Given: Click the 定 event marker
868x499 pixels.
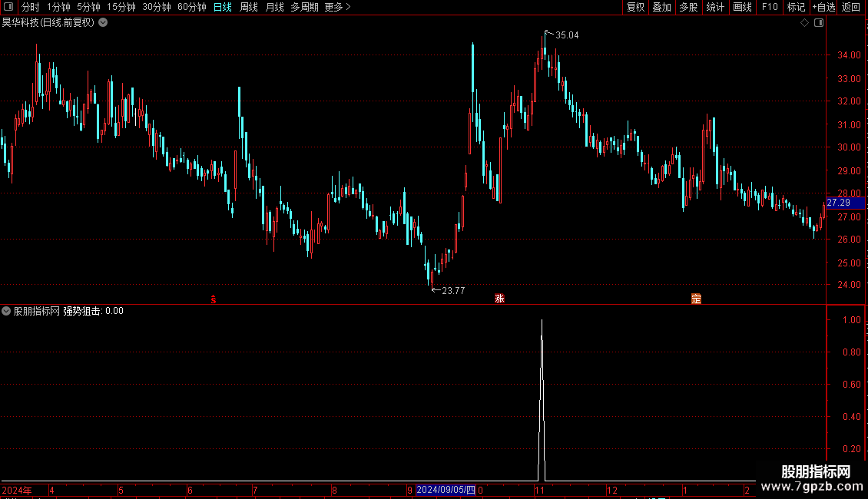Looking at the screenshot, I should pos(697,299).
